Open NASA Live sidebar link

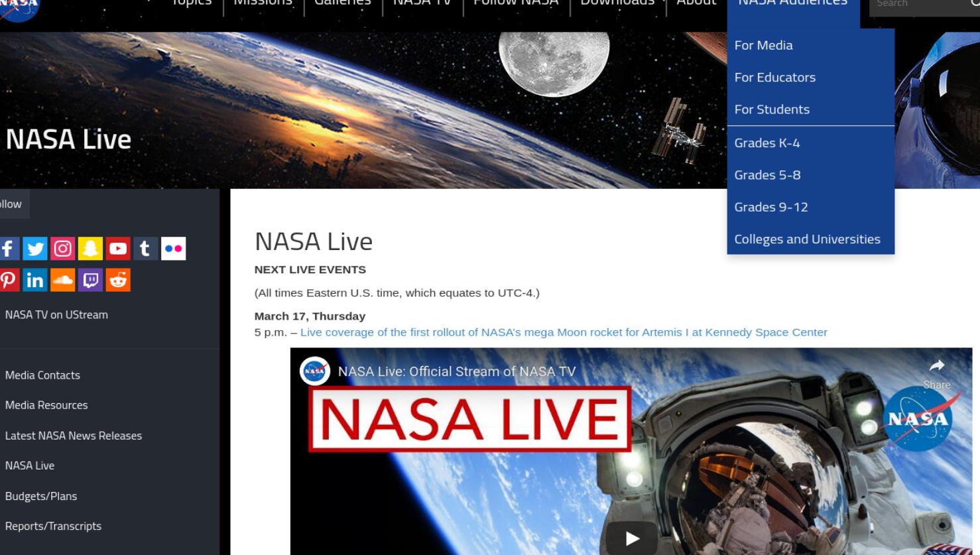[x=30, y=465]
